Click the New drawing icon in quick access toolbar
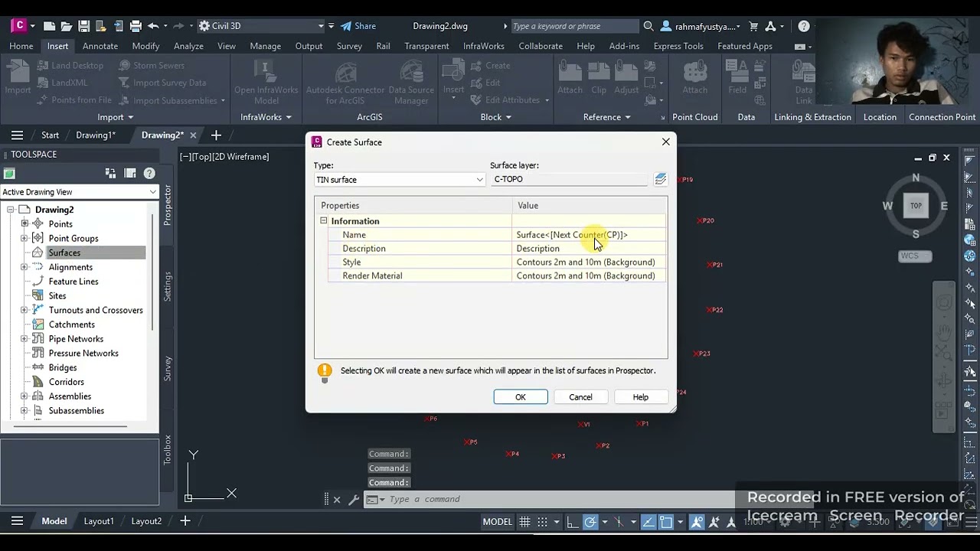Viewport: 980px width, 551px height. point(49,26)
